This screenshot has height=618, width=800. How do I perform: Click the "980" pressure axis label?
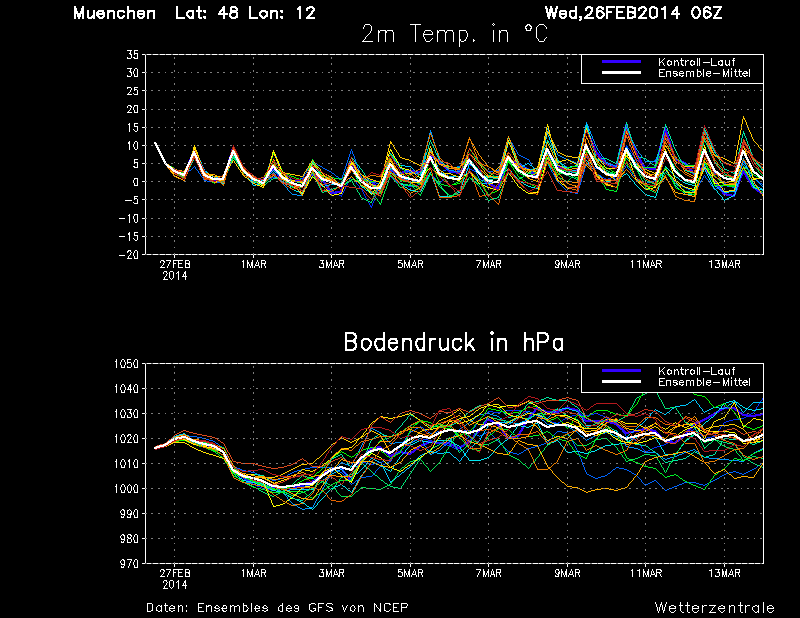coord(130,539)
